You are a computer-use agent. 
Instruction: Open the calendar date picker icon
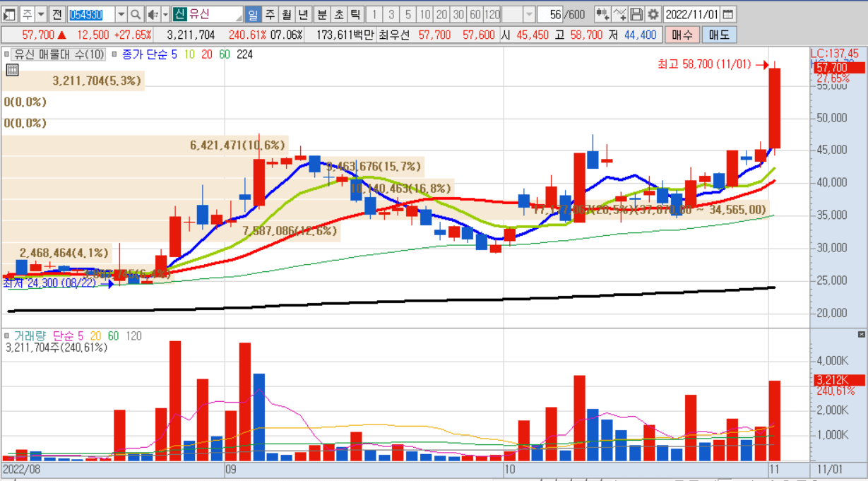(728, 14)
